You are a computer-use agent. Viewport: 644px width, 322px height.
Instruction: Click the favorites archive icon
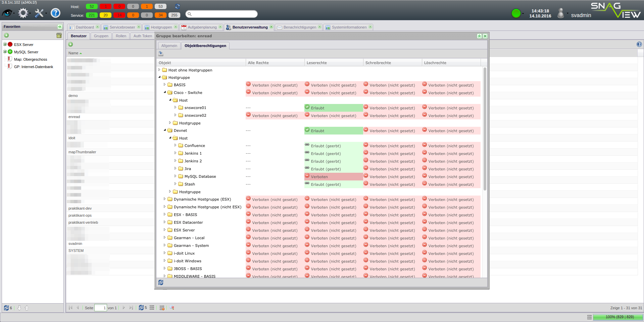click(x=59, y=35)
